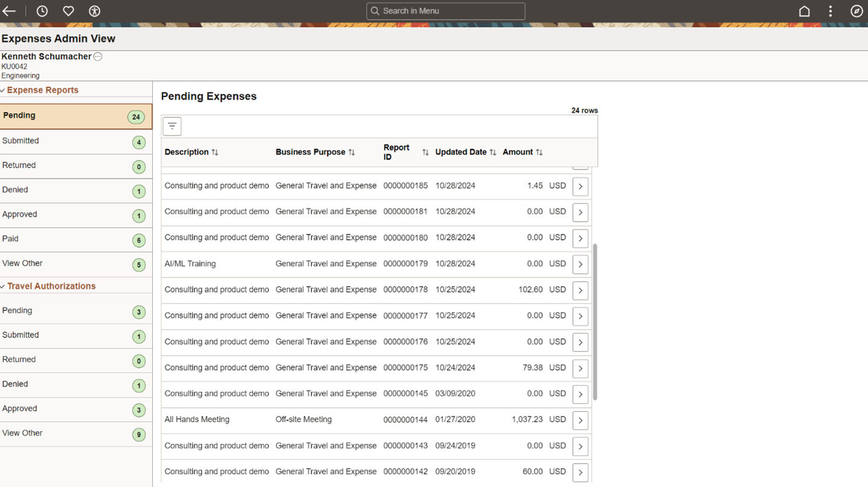Click the pending expenses list scrollbar
Viewport: 868px width, 487px height.
[595, 322]
